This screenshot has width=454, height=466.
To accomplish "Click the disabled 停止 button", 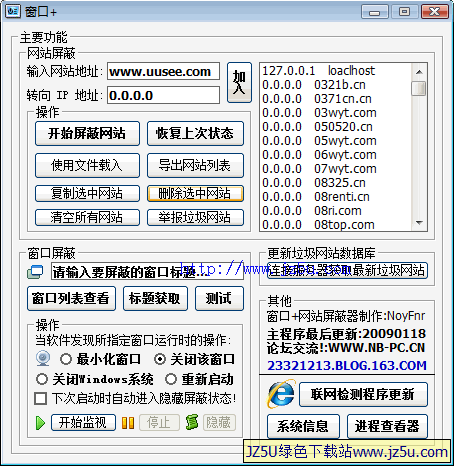I will (159, 422).
